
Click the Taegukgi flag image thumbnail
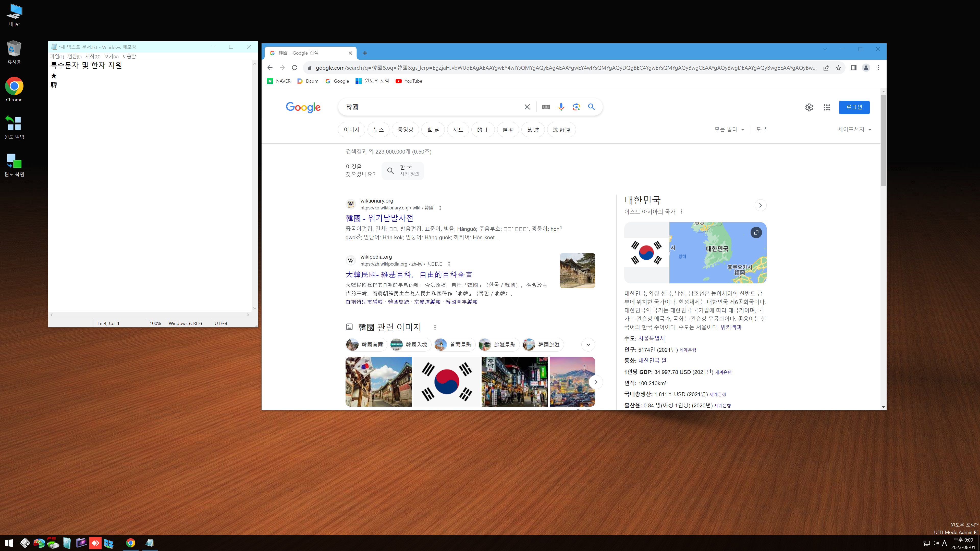(447, 382)
